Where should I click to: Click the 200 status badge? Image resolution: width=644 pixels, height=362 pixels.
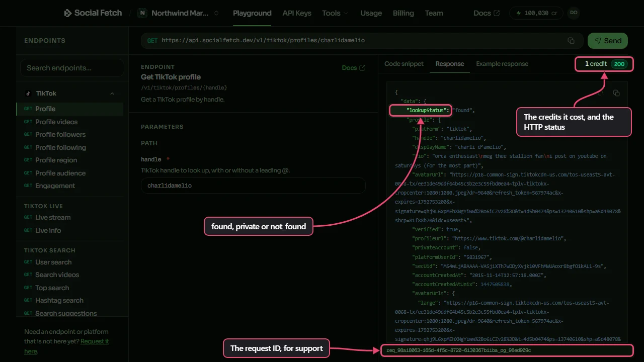[619, 64]
